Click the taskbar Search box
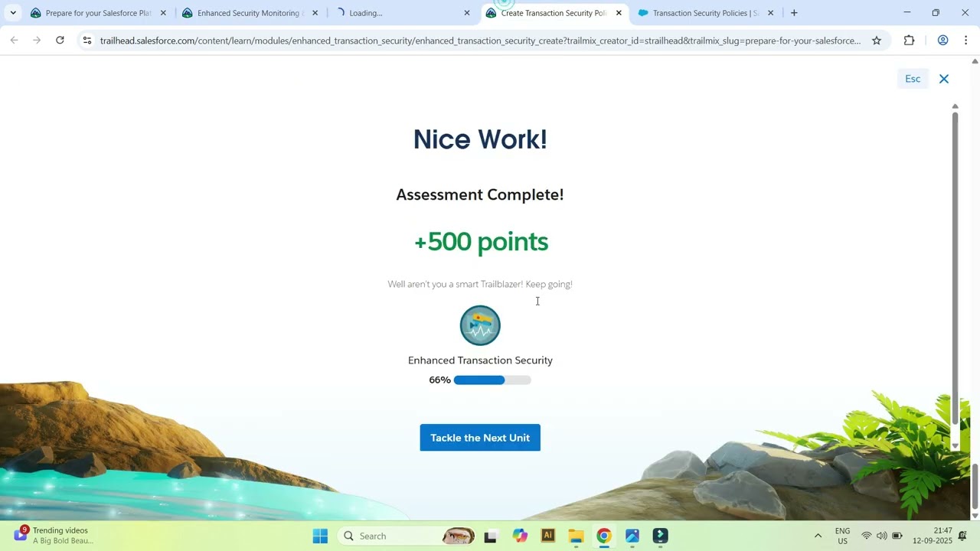980x551 pixels. [406, 536]
